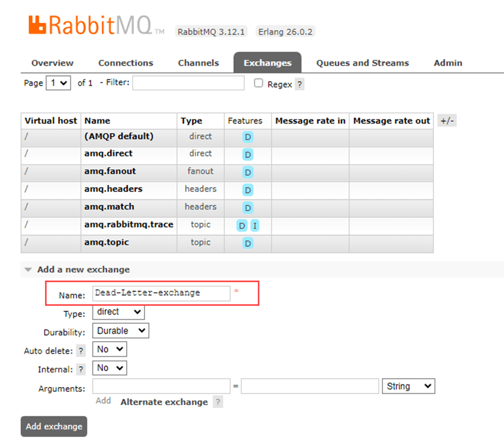Click the D feature badge for amq.topic
The width and height of the screenshot is (504, 442).
[248, 243]
